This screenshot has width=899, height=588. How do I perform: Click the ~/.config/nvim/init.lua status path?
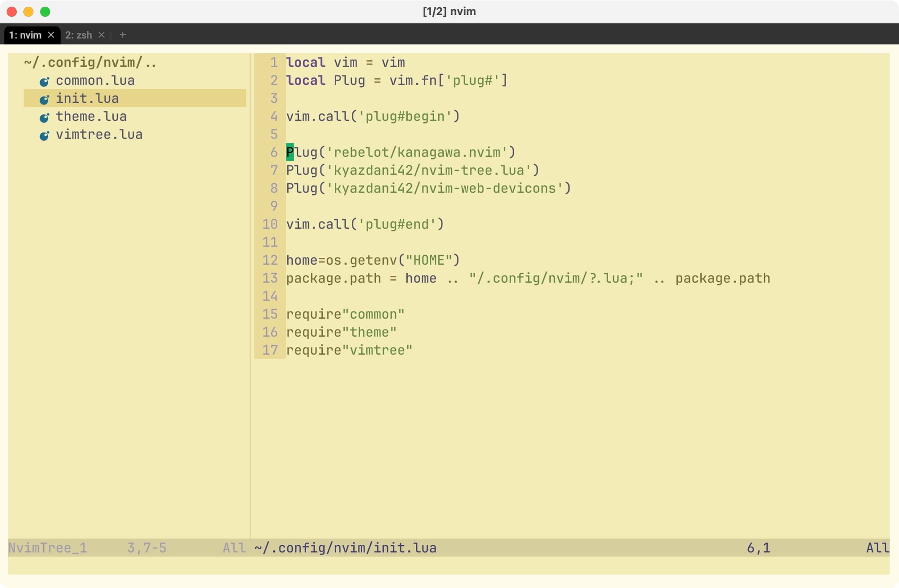(x=345, y=548)
